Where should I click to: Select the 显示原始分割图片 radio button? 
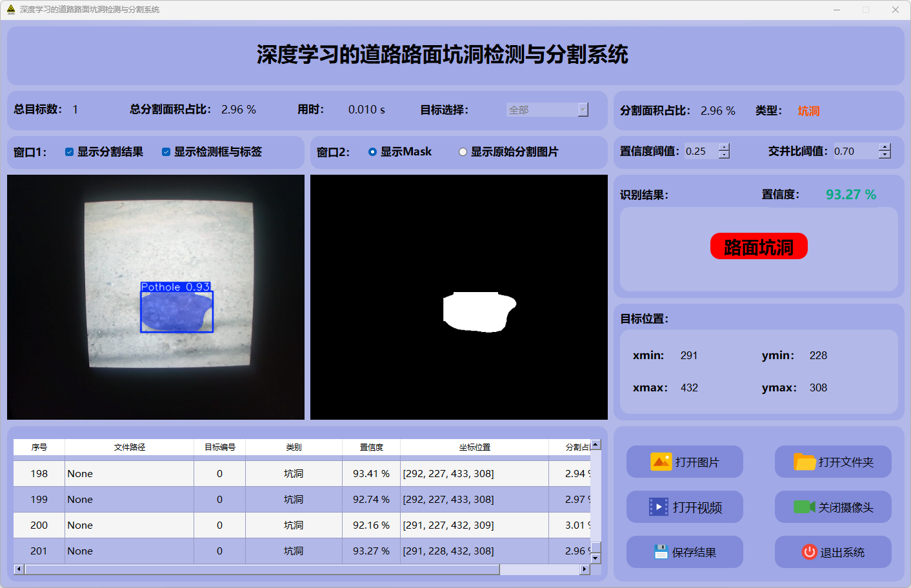click(463, 152)
